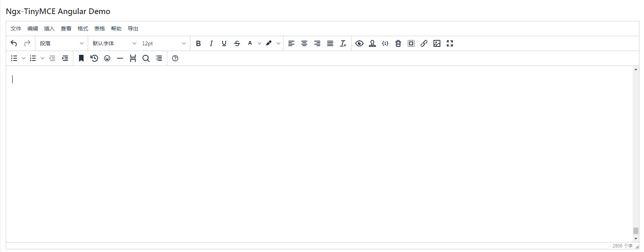Align text to the right

317,43
